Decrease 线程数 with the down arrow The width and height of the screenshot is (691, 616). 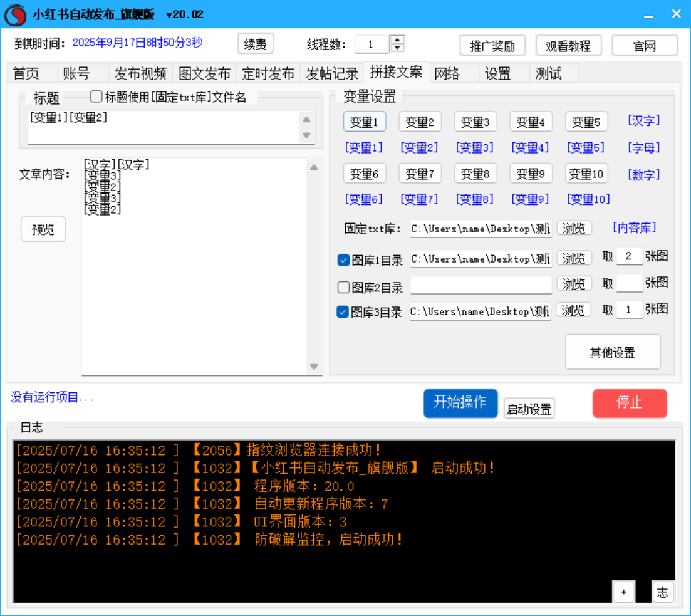397,48
